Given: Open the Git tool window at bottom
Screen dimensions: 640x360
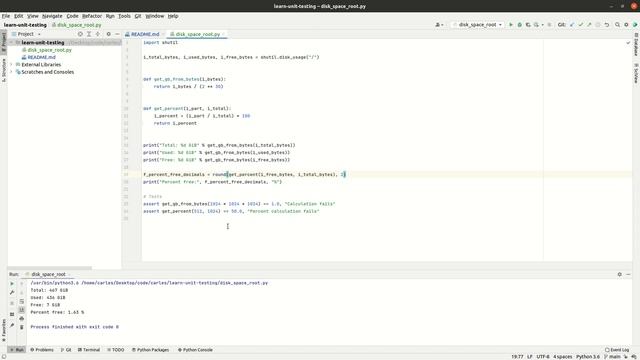Looking at the screenshot, I should (x=66, y=350).
